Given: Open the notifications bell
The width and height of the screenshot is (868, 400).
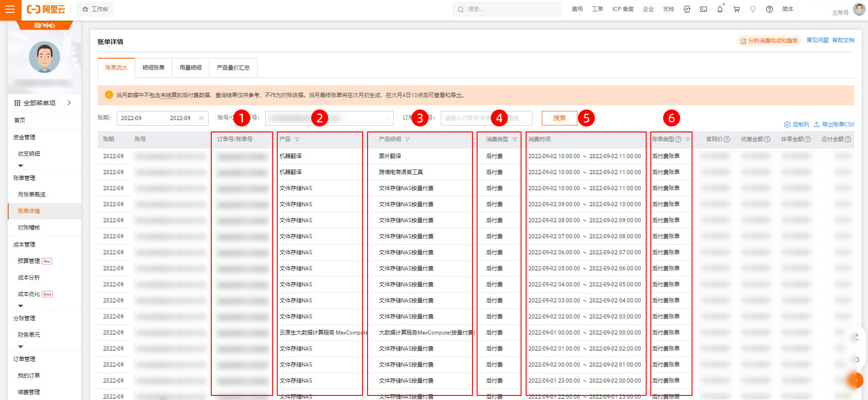Looking at the screenshot, I should tap(720, 9).
